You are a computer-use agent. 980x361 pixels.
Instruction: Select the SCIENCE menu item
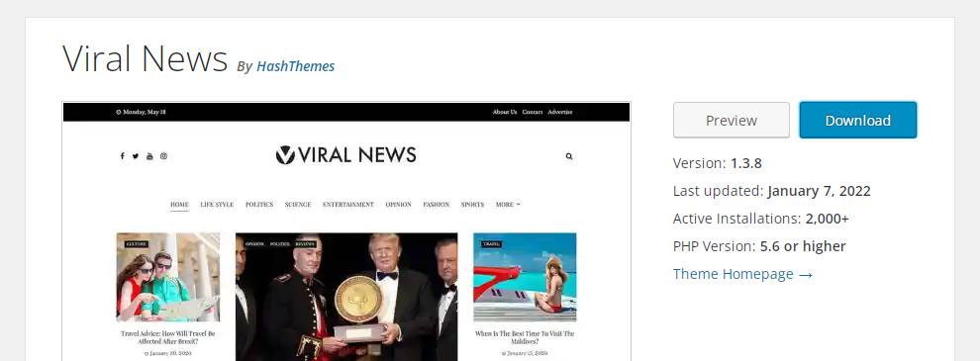coord(298,204)
